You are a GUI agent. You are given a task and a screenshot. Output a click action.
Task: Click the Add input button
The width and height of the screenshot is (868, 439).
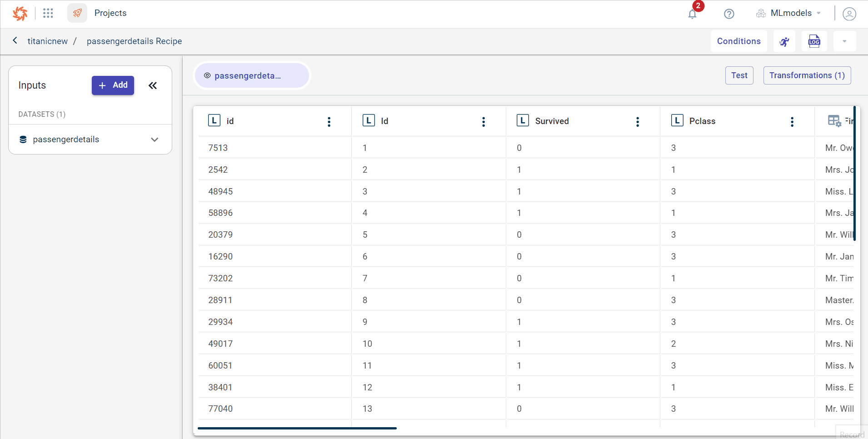113,85
